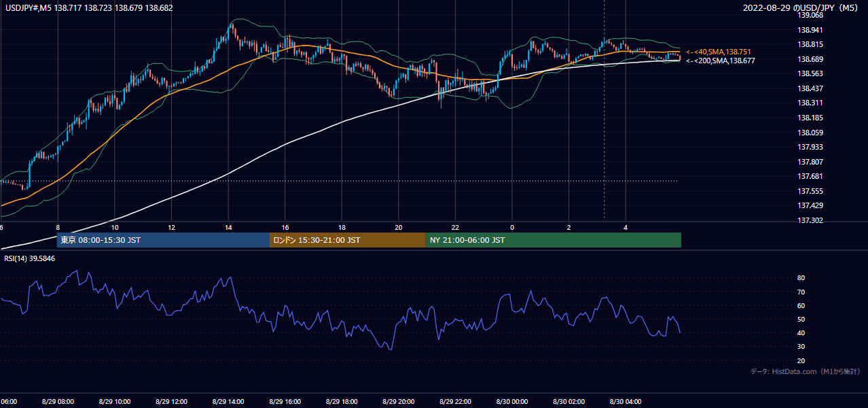The width and height of the screenshot is (868, 408).
Task: Click the 137.429 price axis label
Action: click(x=810, y=205)
